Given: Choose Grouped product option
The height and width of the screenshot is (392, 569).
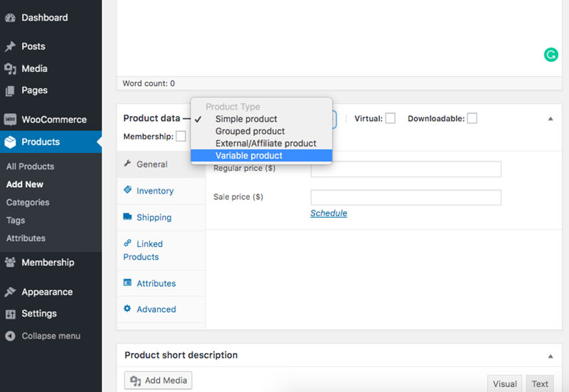Looking at the screenshot, I should click(261, 131).
